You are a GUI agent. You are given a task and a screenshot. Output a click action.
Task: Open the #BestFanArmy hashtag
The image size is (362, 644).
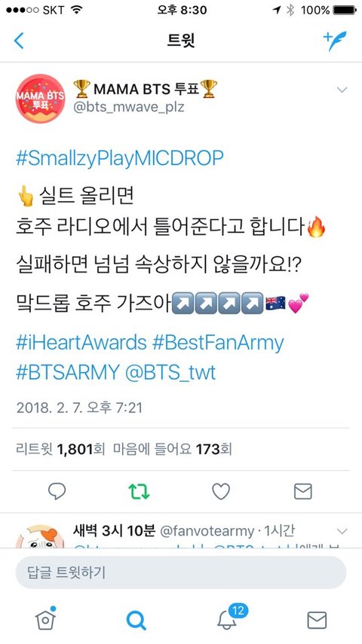tap(219, 343)
